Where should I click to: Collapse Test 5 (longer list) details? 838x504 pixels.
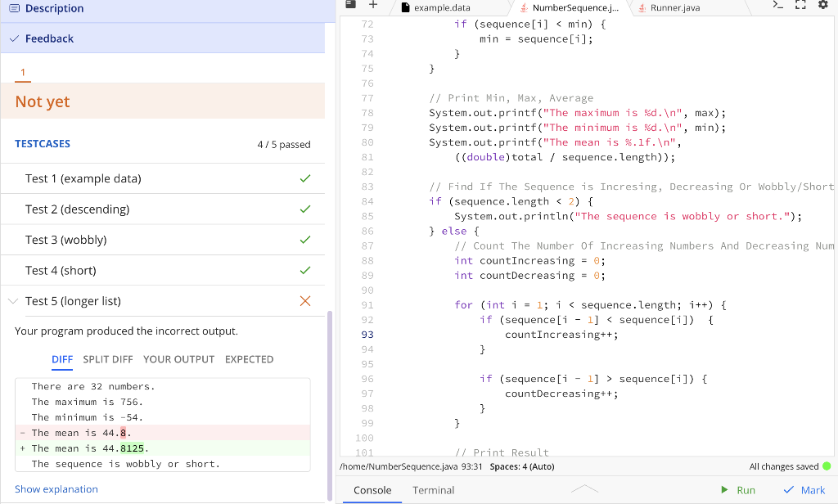click(13, 301)
